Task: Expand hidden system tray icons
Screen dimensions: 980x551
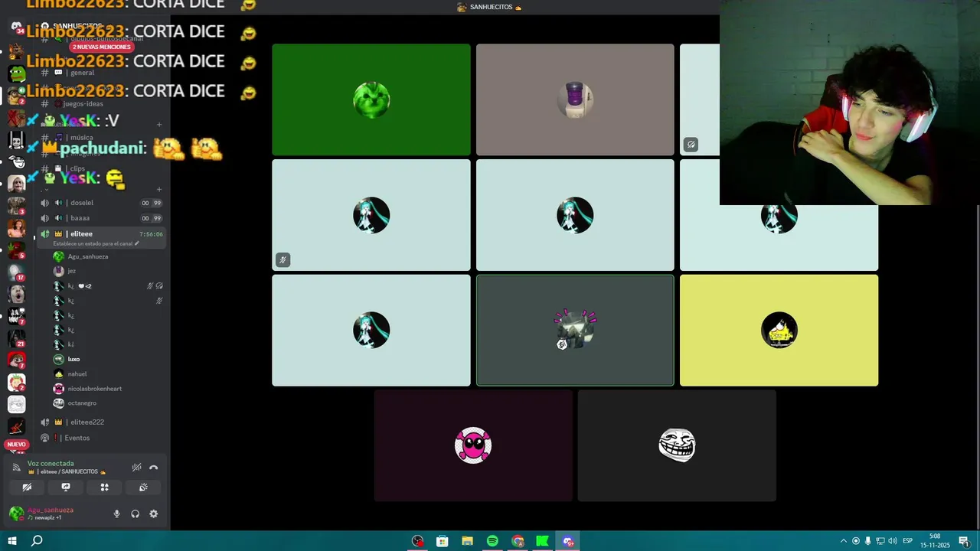Action: point(844,541)
